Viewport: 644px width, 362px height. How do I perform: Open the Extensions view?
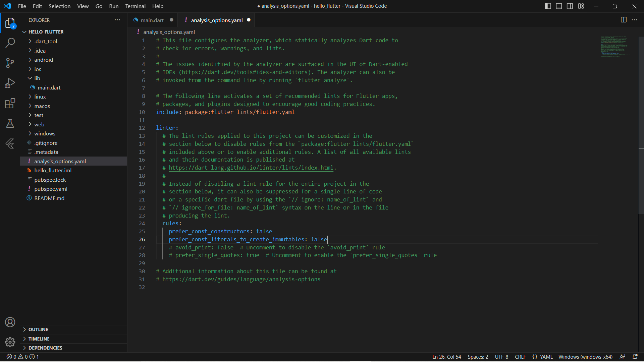point(10,103)
